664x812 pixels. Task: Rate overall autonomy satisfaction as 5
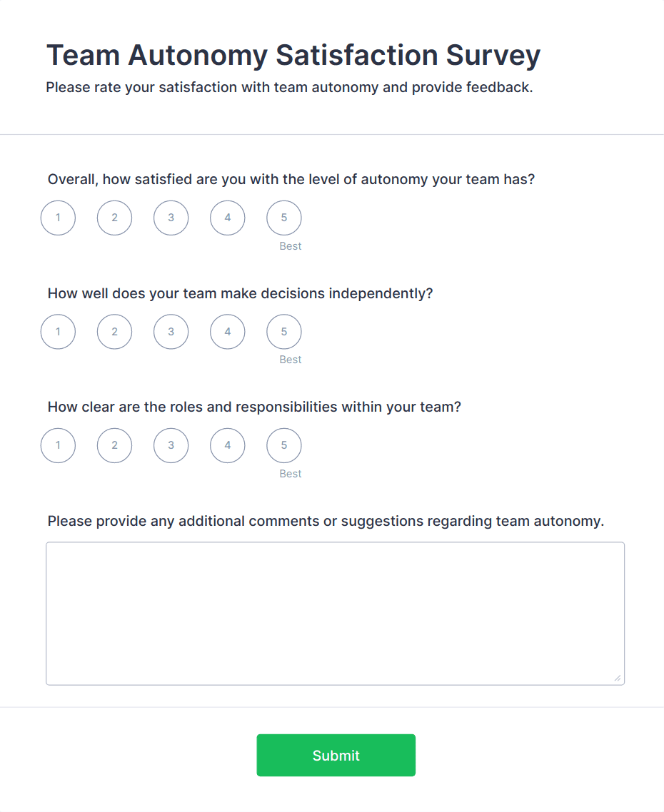[x=284, y=218]
